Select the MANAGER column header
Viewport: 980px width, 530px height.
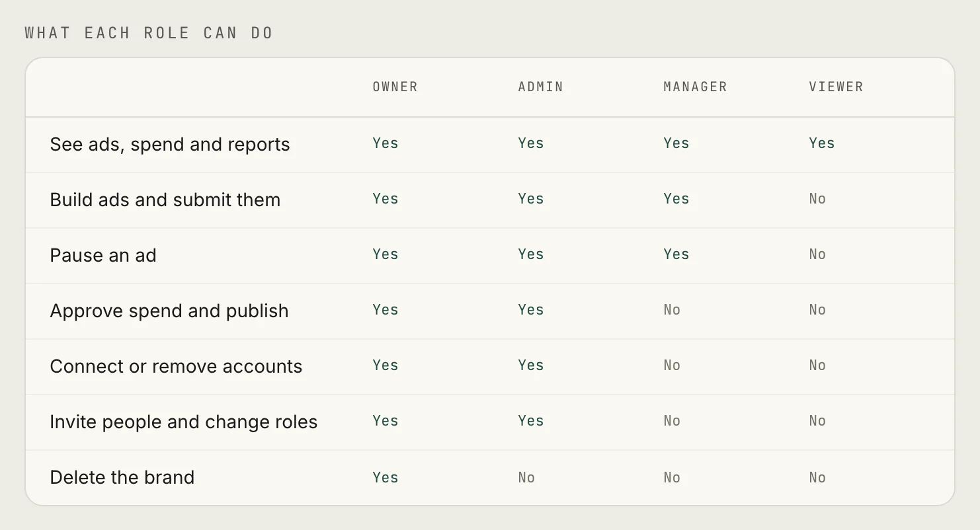(695, 87)
